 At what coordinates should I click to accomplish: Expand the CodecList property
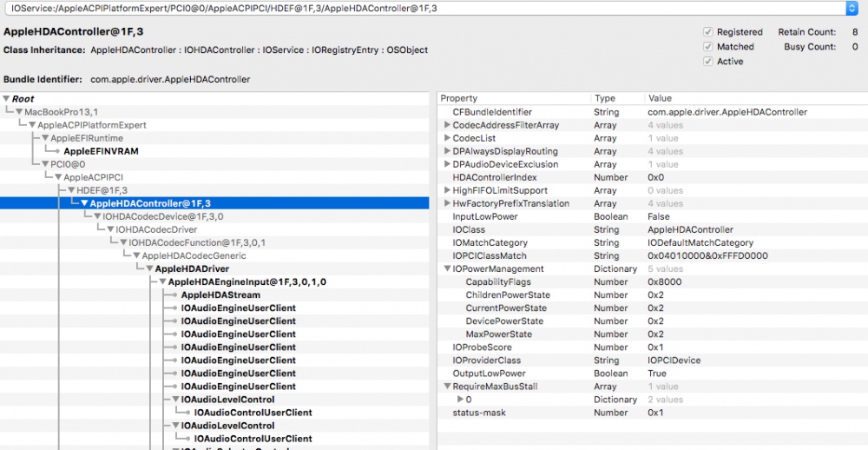[x=447, y=138]
